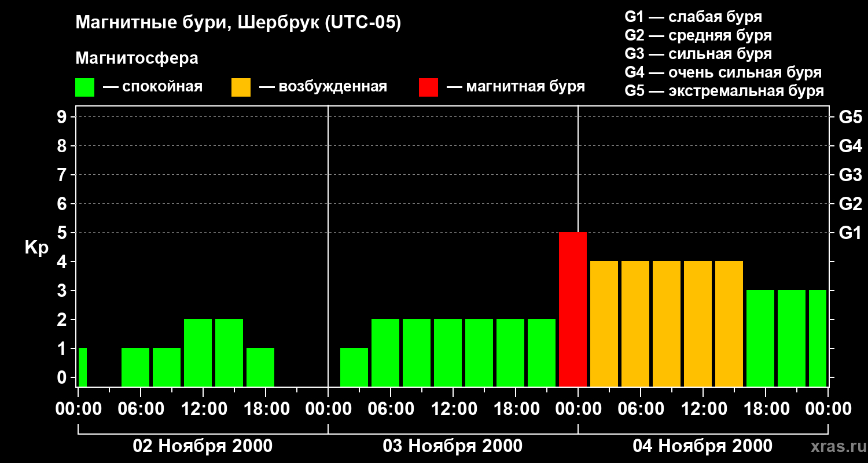Viewport: 868px width, 463px height.
Task: Click the red Kp 5 storm bar
Action: (573, 310)
